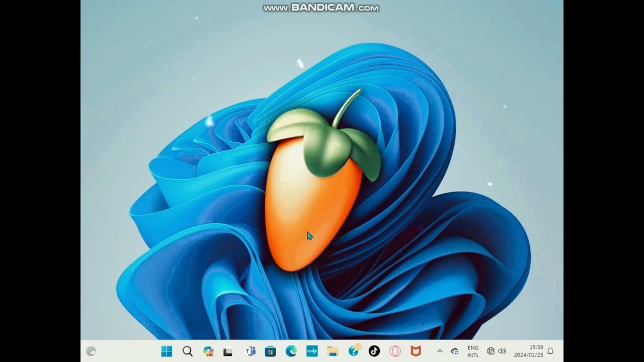Launch TikTok from the taskbar

tap(374, 351)
